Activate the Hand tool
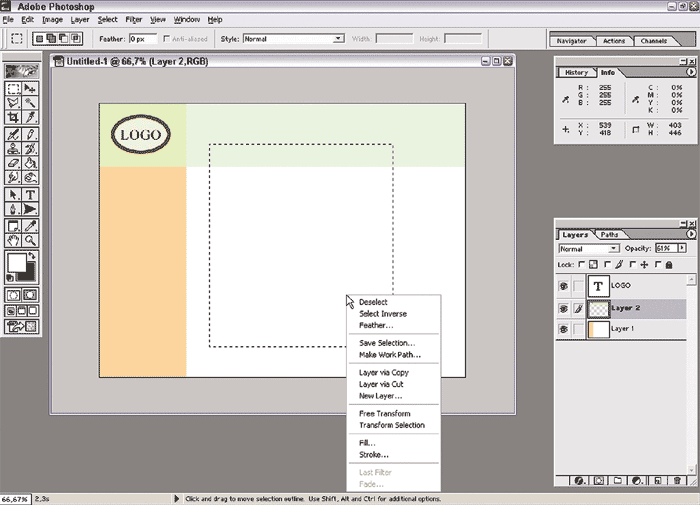This screenshot has width=700, height=505. [13, 241]
